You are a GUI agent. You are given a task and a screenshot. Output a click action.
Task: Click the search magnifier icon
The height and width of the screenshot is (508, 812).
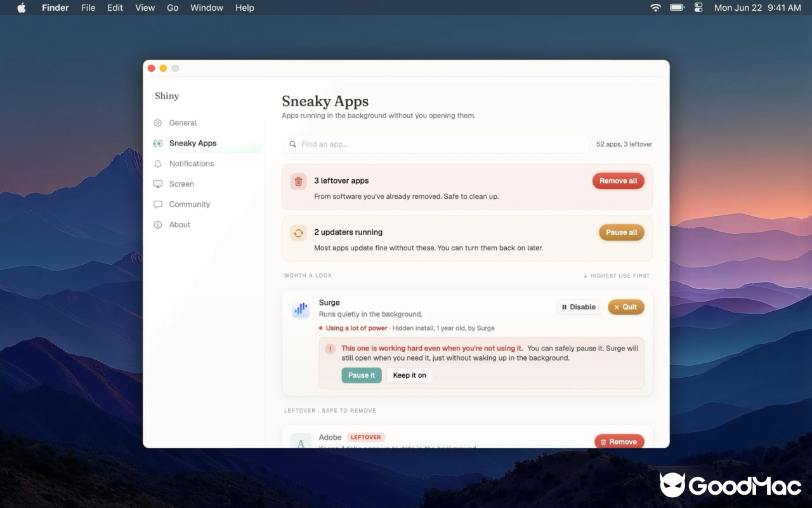point(292,144)
